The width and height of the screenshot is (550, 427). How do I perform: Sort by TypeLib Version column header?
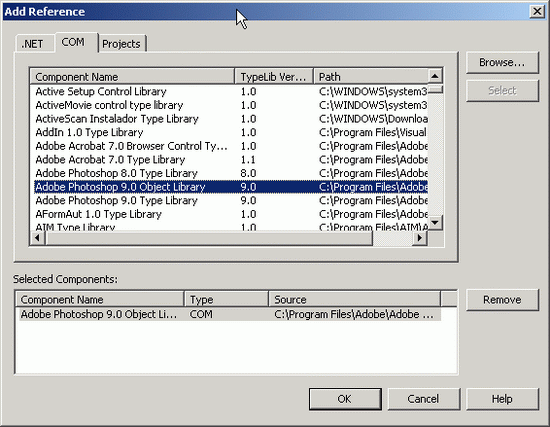tap(274, 76)
